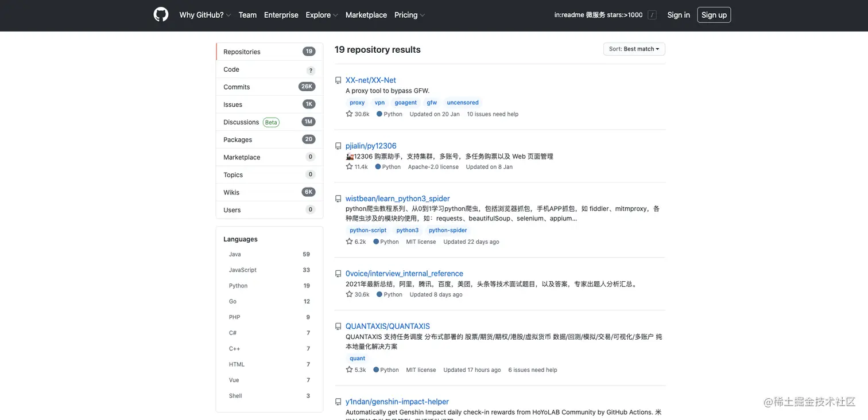The image size is (868, 420).
Task: Click the gfw topic tag
Action: pos(432,103)
